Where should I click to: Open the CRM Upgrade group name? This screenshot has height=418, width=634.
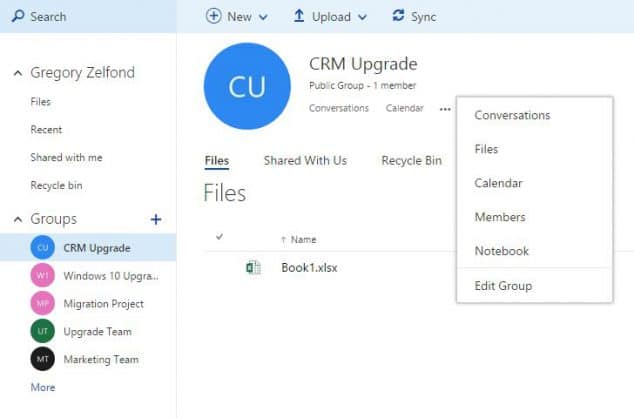(x=97, y=248)
